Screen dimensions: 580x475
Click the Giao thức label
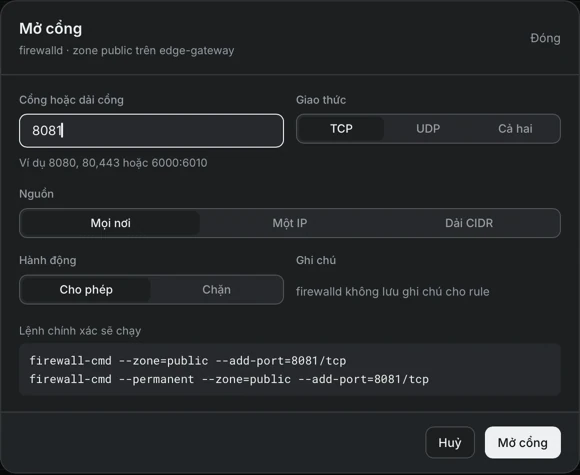(x=321, y=100)
